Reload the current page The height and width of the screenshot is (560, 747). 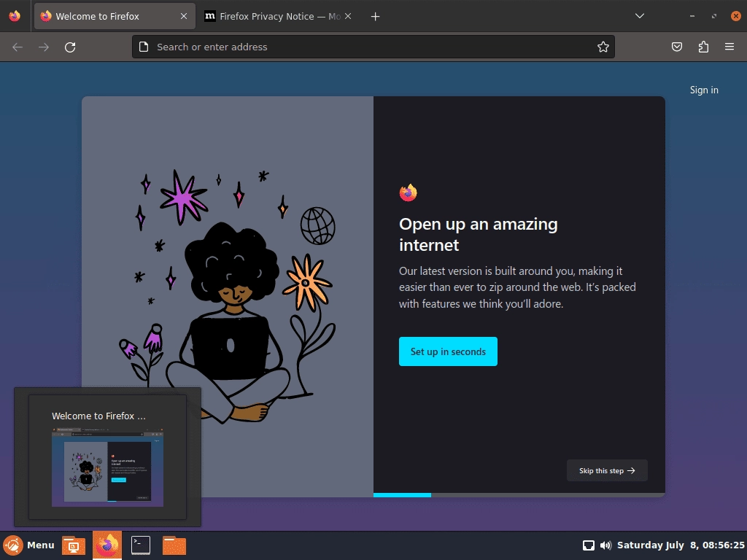tap(70, 47)
